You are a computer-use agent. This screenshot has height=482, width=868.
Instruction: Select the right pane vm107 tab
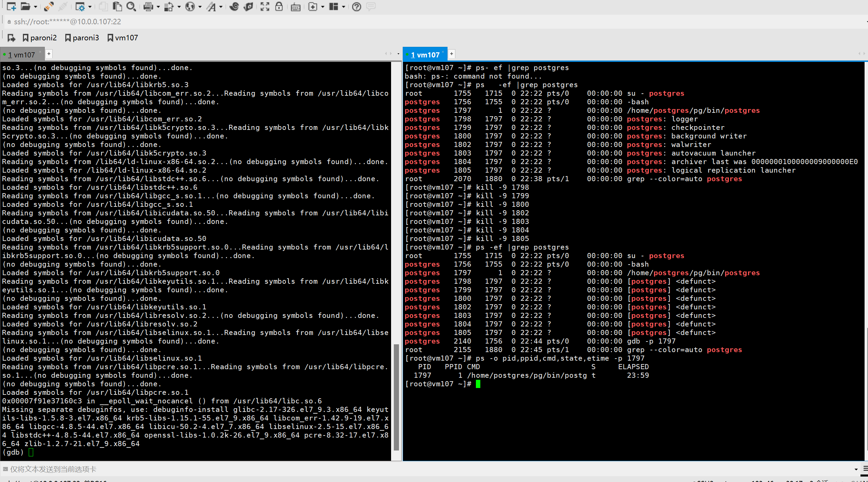[425, 55]
